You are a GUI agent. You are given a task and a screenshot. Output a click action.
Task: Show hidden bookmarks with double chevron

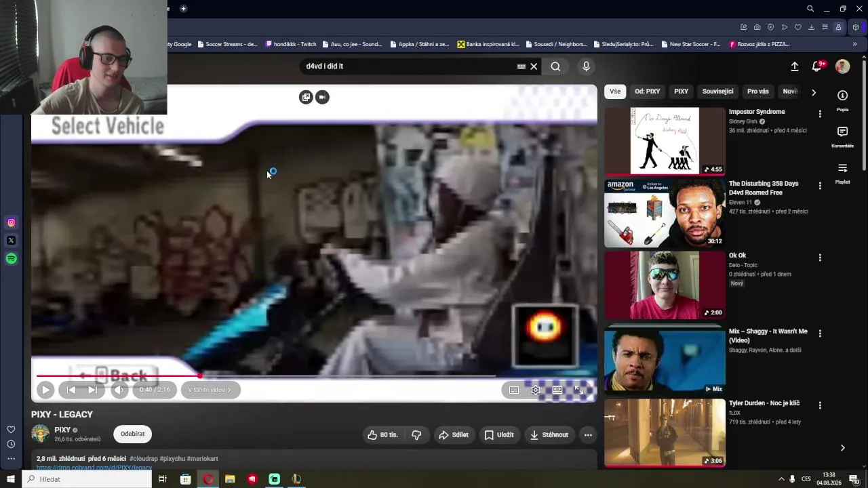pos(854,44)
